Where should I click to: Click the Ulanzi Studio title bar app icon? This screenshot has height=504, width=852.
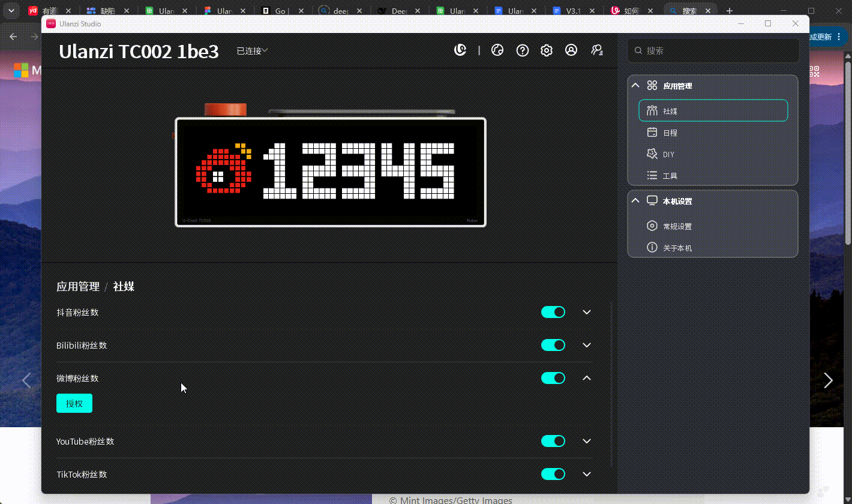(x=51, y=23)
